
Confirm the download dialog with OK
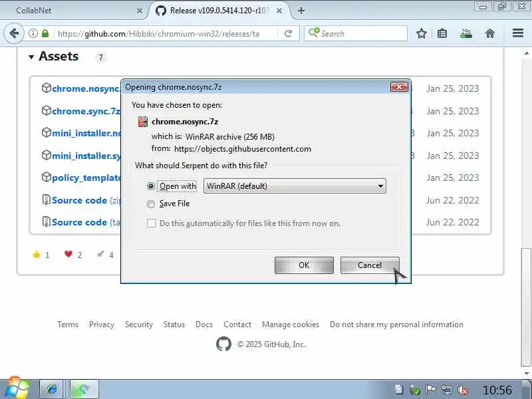[304, 265]
